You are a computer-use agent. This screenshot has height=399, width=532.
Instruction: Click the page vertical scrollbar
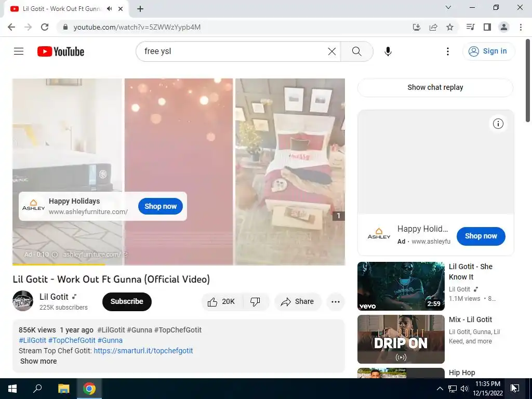pyautogui.click(x=528, y=81)
